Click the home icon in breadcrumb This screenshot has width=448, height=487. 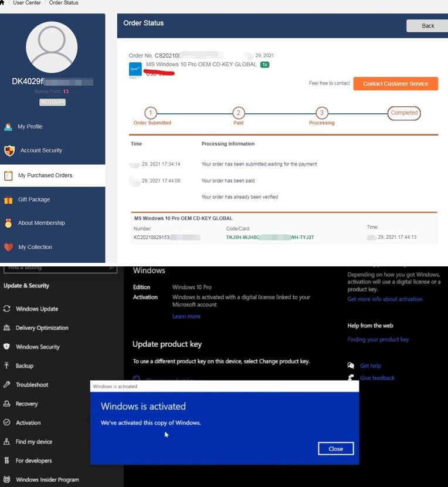tap(2, 2)
